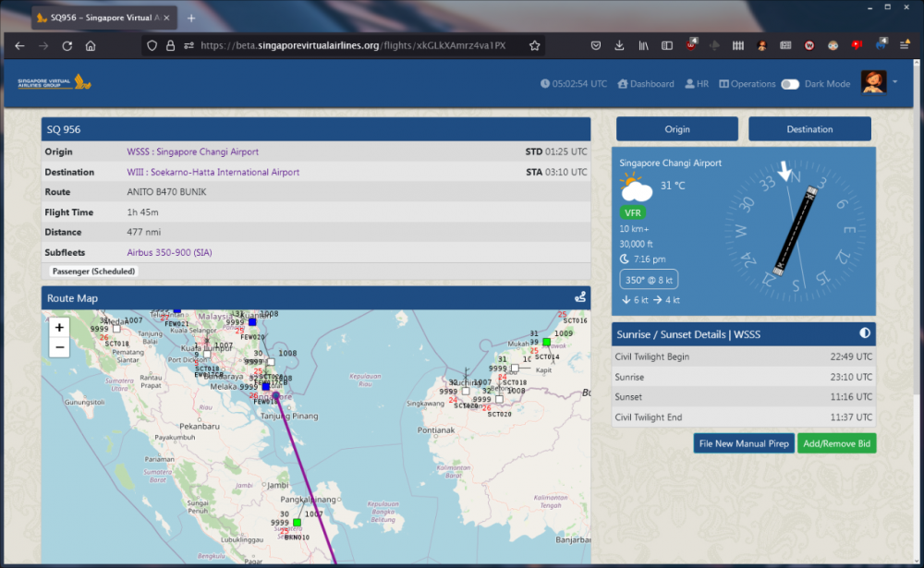Click the route icon in Route Map header
924x568 pixels.
pos(579,298)
